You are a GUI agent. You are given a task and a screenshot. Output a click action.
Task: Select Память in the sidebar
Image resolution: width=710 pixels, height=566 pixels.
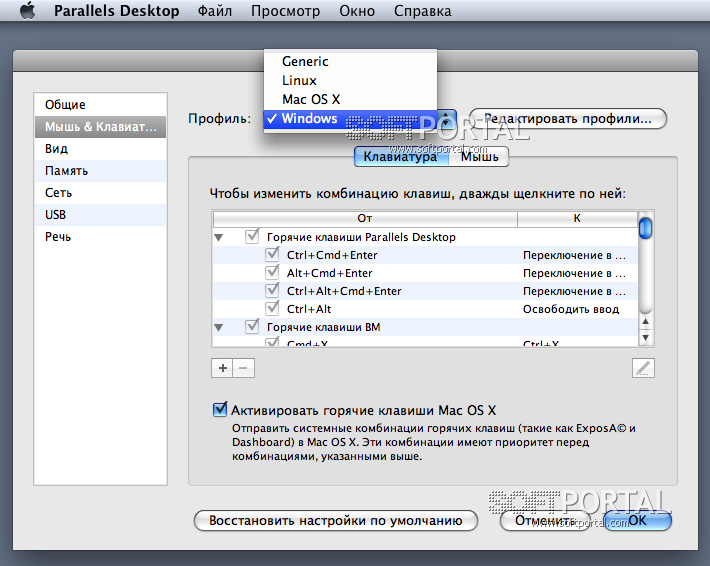click(x=101, y=171)
